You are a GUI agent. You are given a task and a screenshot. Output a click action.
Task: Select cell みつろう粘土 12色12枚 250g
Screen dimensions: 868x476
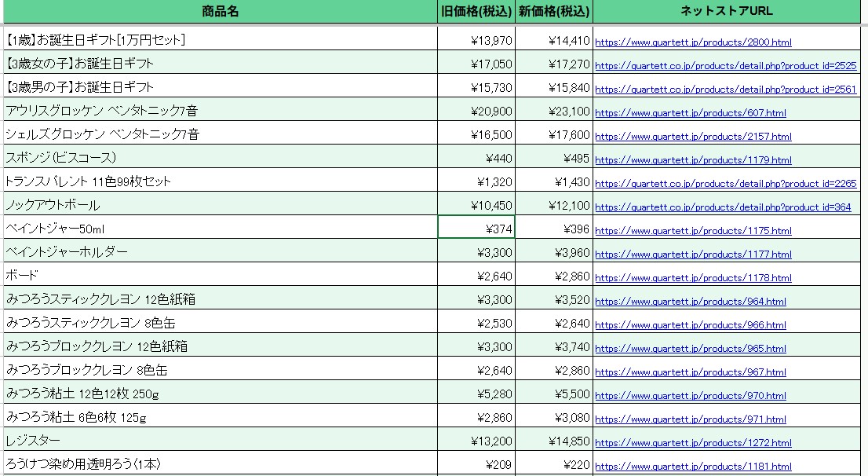[221, 392]
